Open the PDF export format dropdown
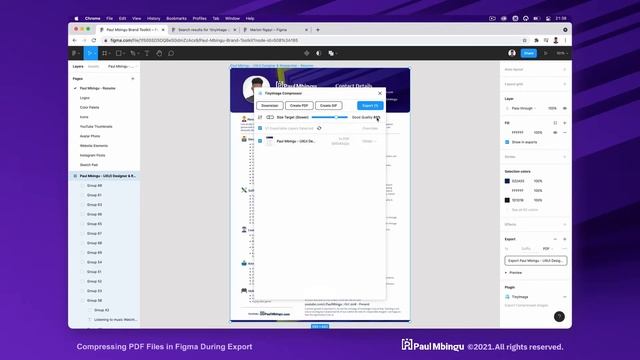Image resolution: width=640 pixels, height=360 pixels. [x=547, y=249]
